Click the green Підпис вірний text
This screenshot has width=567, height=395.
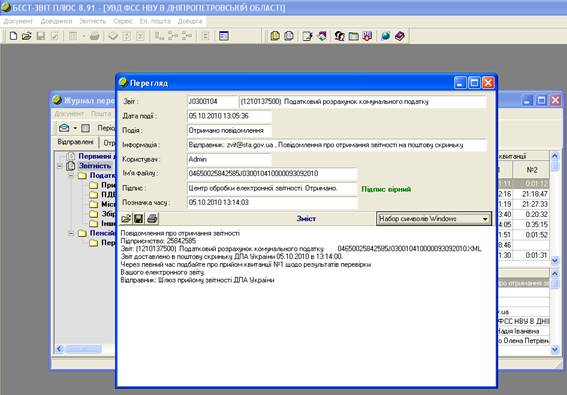click(386, 189)
